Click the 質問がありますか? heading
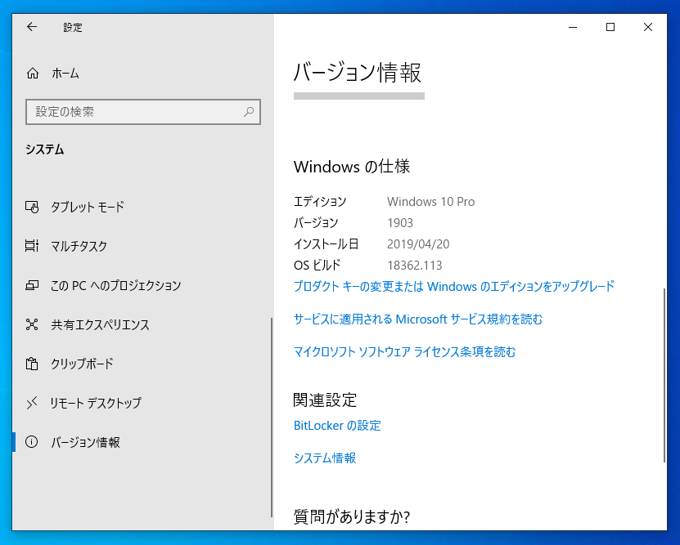 (352, 517)
